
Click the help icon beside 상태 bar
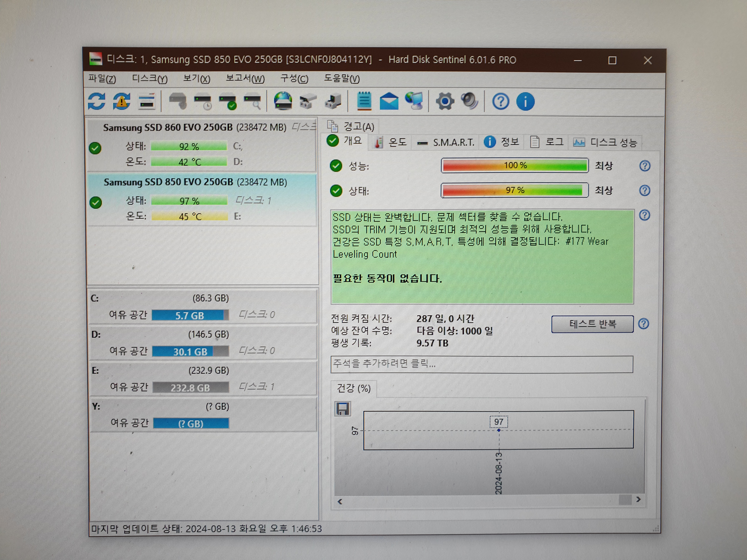(x=645, y=190)
